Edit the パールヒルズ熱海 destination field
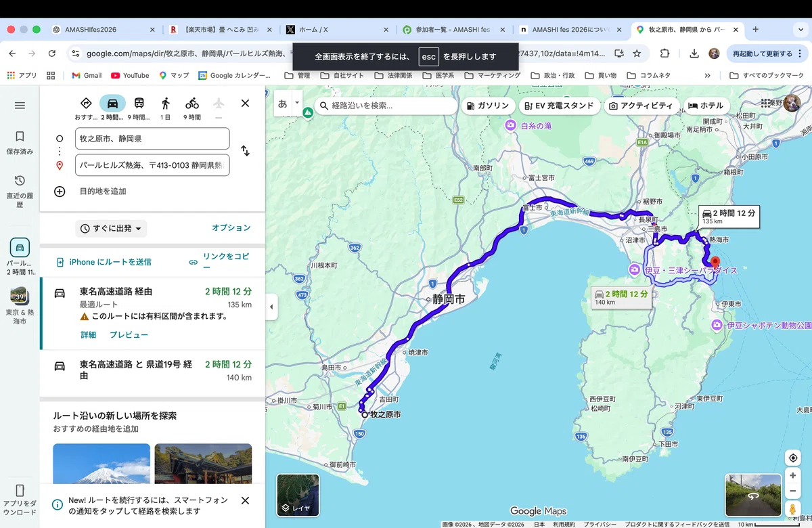 152,165
